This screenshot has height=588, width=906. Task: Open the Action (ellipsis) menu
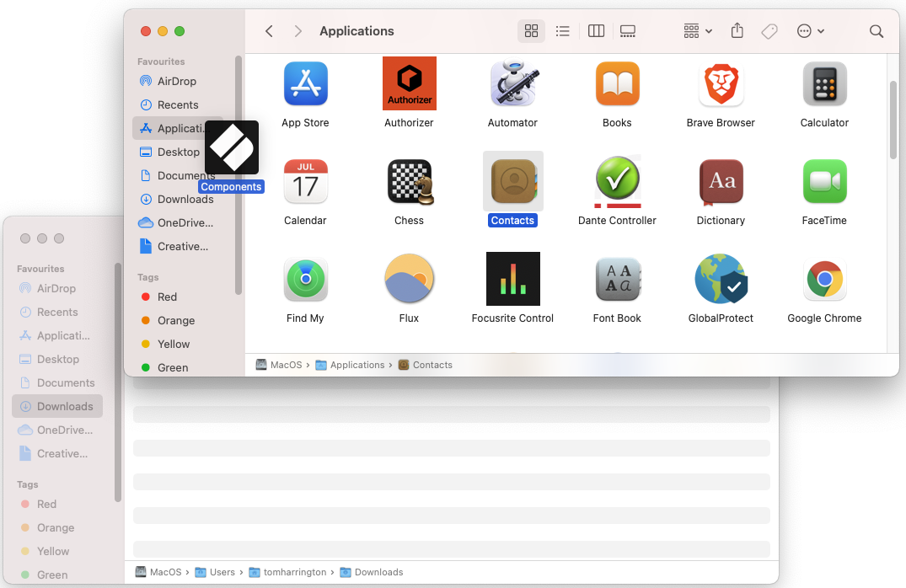point(810,31)
